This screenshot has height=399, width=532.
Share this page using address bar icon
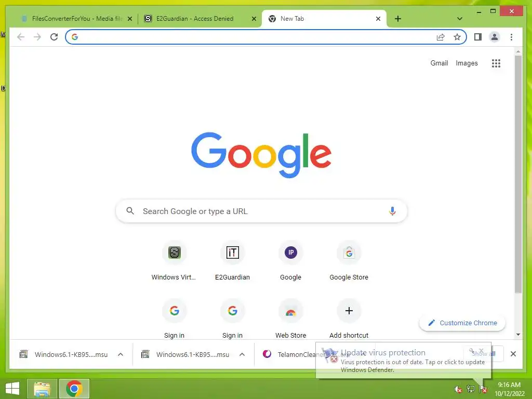pos(441,37)
